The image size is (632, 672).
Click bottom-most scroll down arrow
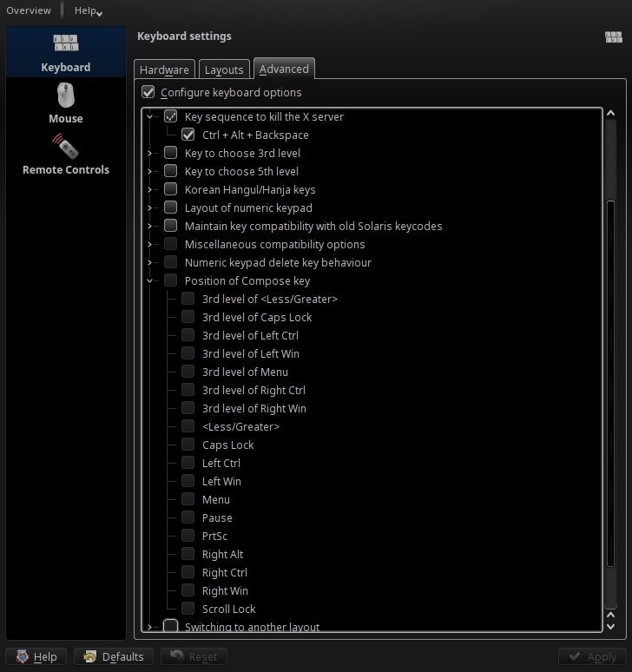(611, 627)
